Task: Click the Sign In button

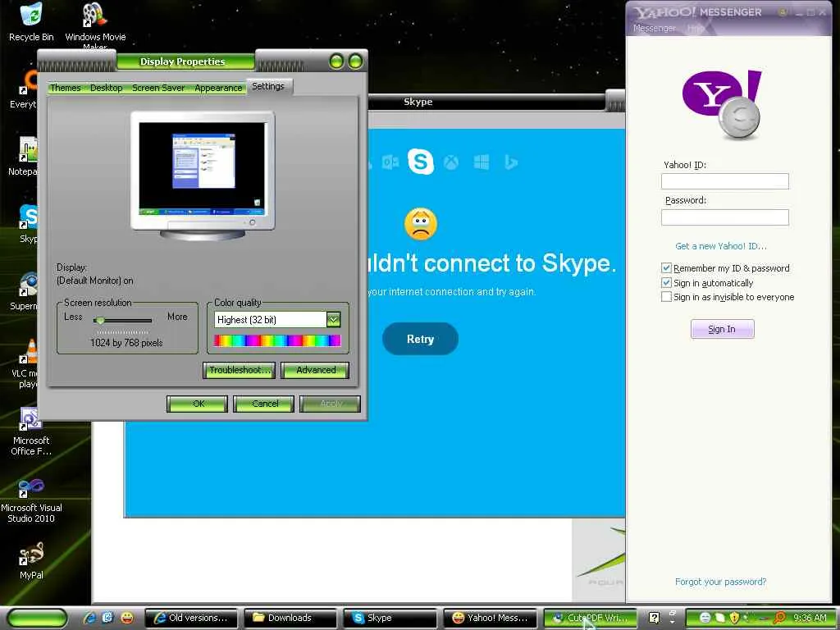Action: point(722,329)
